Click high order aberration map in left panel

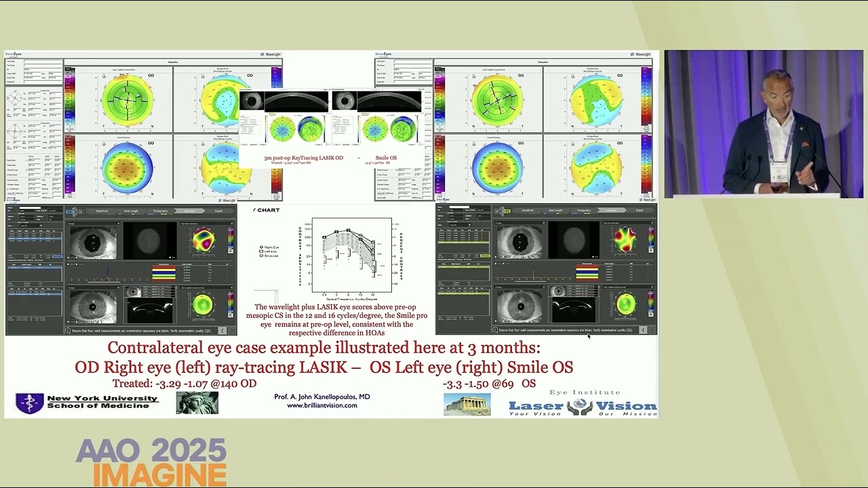204,240
